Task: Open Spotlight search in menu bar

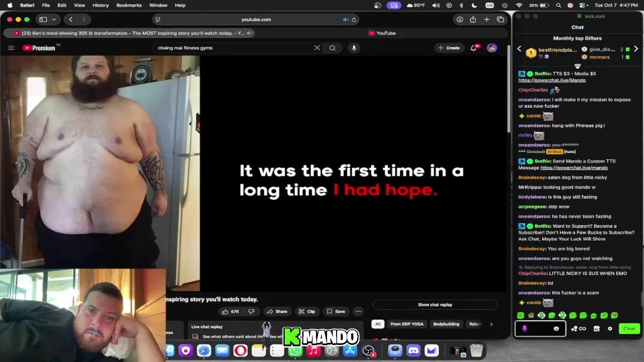Action: click(558, 5)
